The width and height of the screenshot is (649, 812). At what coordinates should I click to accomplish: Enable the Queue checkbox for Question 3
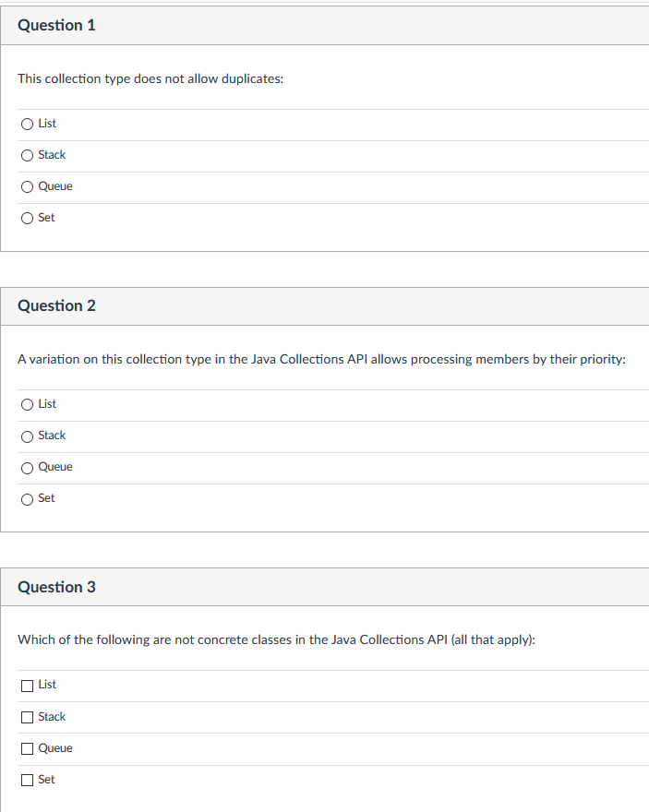pyautogui.click(x=27, y=748)
